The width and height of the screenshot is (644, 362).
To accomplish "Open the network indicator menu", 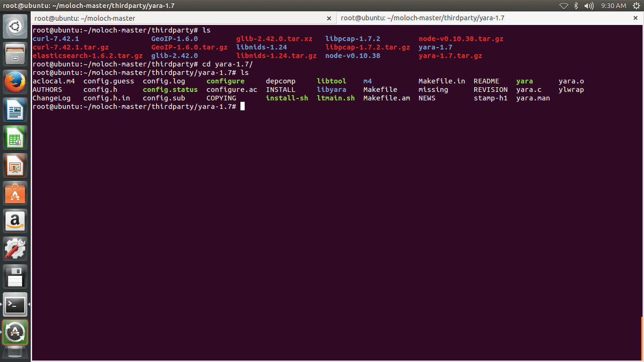I will [564, 6].
